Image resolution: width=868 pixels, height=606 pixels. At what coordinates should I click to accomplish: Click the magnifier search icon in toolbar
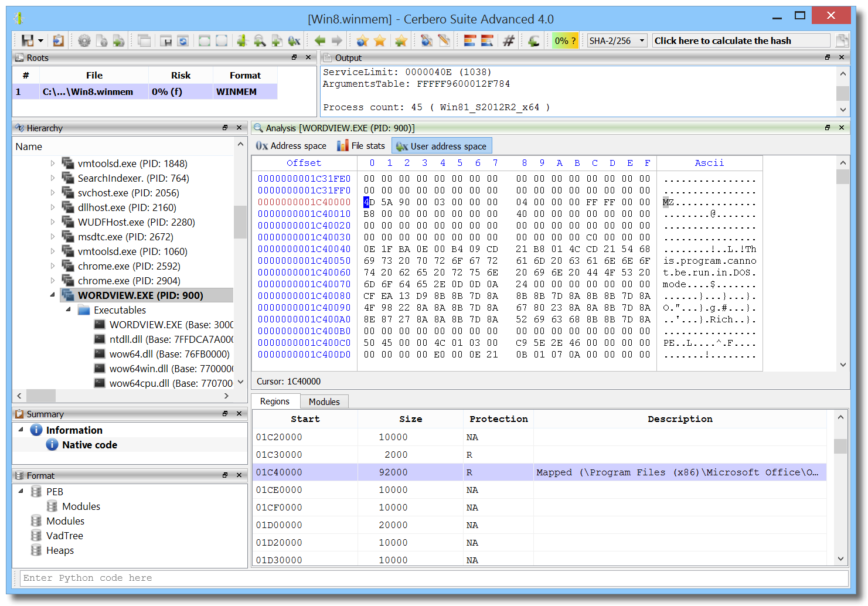click(x=260, y=40)
